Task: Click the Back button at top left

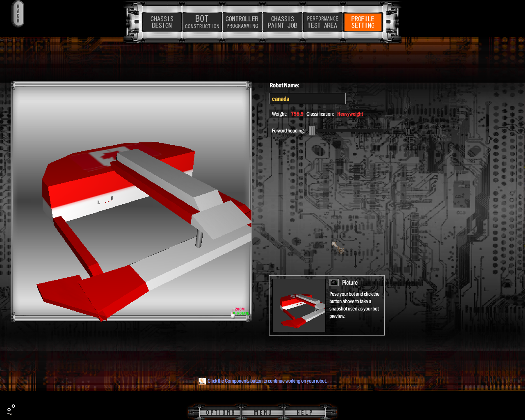Action: click(18, 14)
